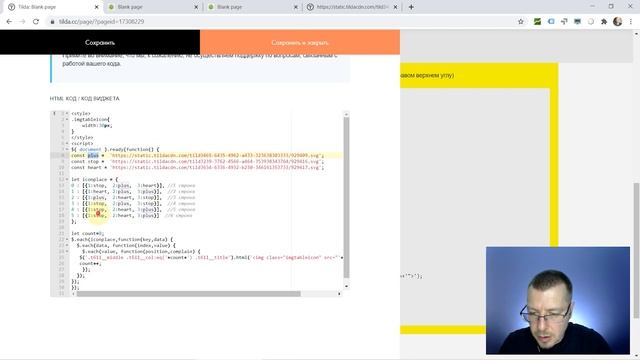
Task: Close the static.tildacdn.com tab
Action: (x=396, y=7)
